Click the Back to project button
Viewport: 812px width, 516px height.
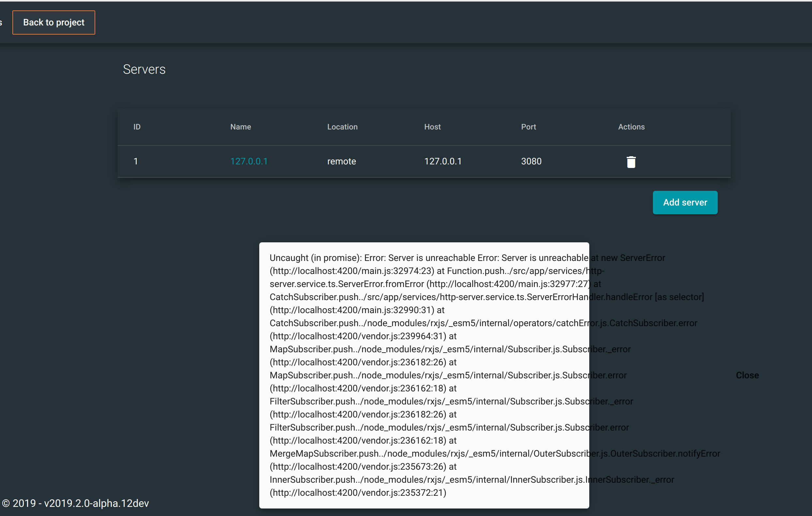53,22
